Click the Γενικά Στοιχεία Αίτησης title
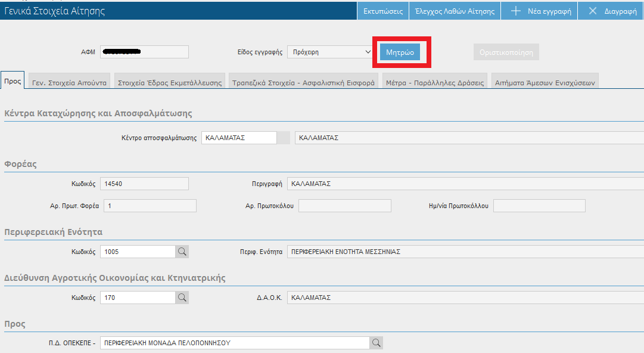Image resolution: width=644 pixels, height=353 pixels. coord(55,11)
